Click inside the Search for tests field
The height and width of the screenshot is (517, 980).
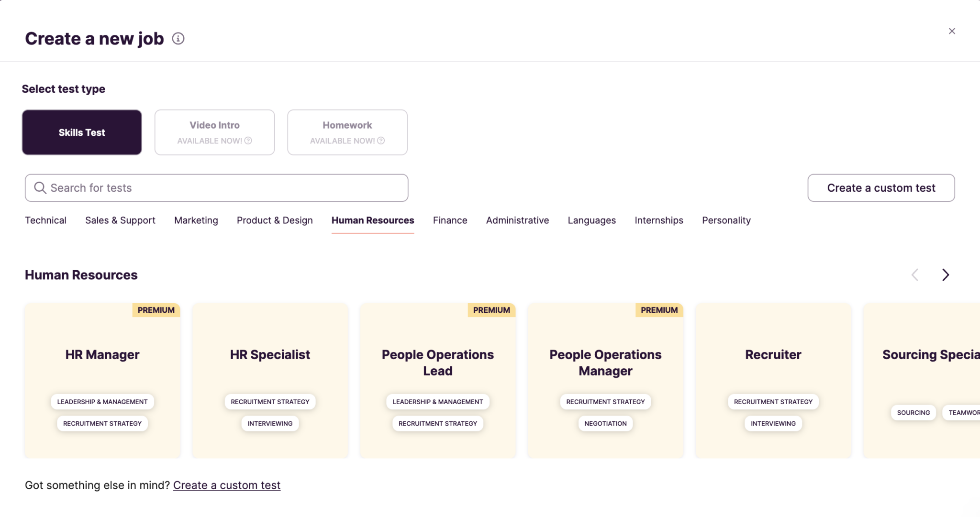(215, 187)
